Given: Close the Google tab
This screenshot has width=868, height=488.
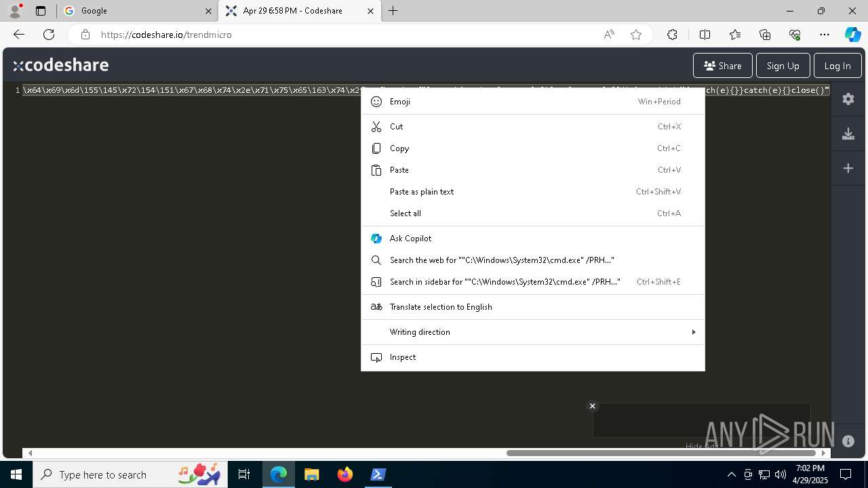Looking at the screenshot, I should tap(208, 11).
